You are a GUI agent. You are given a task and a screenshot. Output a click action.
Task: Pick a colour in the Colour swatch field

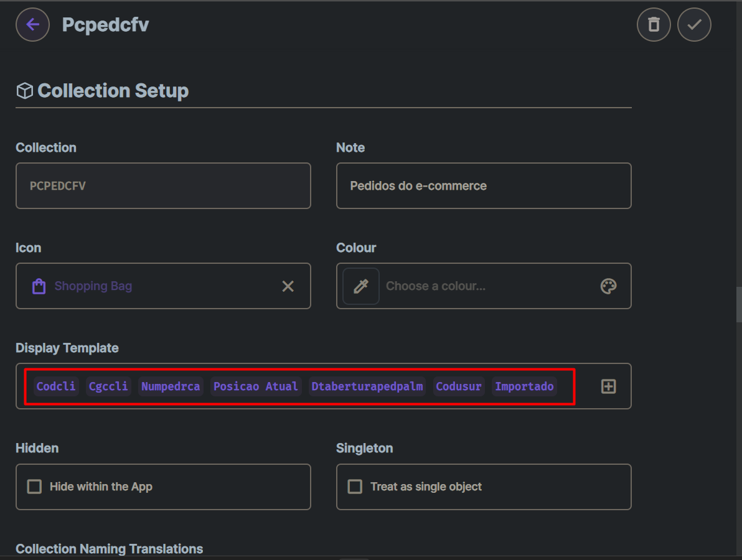tap(484, 286)
